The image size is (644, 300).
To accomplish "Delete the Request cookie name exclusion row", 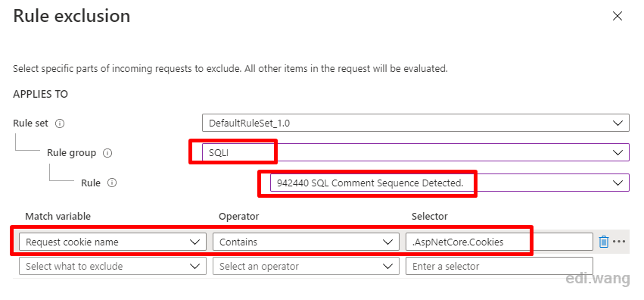I will 603,242.
